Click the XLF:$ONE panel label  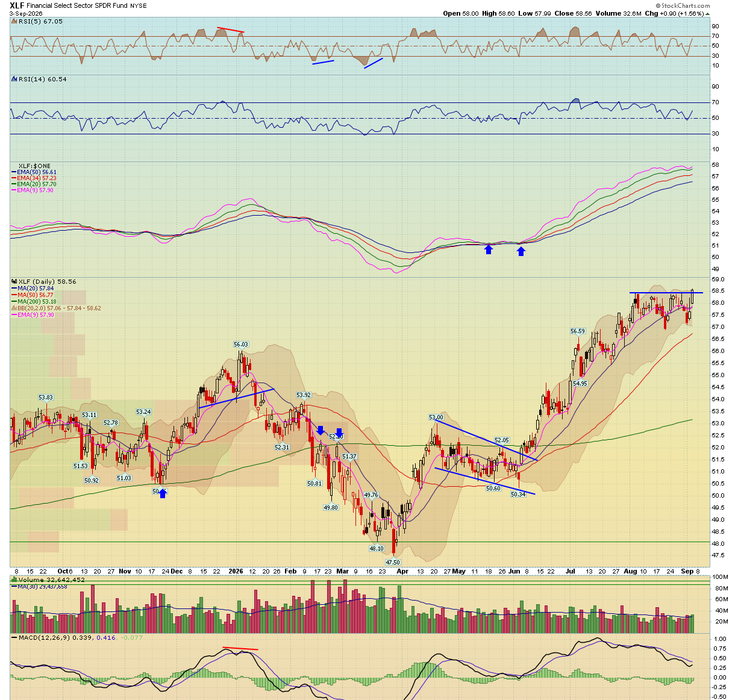pos(34,166)
